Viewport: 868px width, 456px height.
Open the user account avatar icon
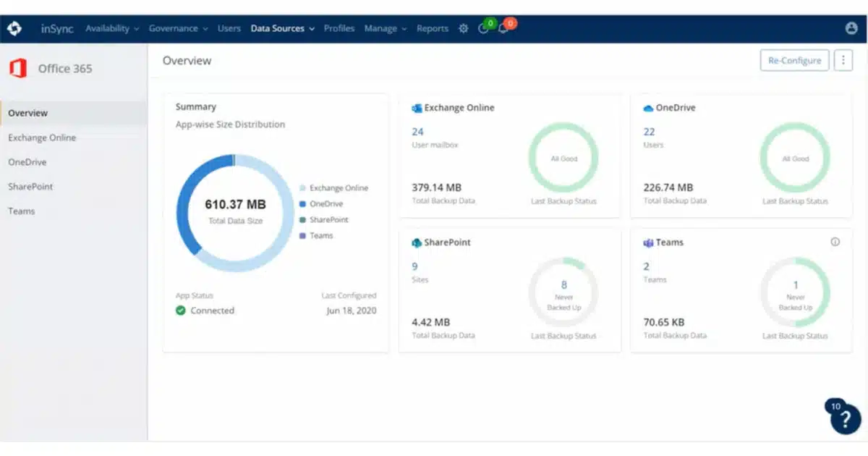851,28
